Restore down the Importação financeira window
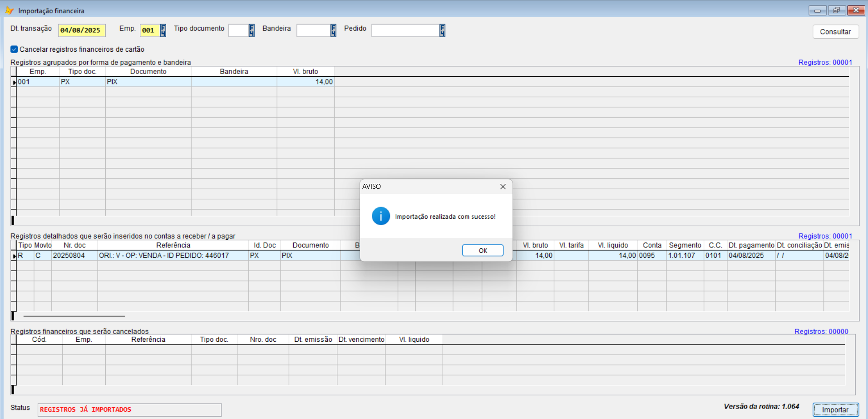Image resolution: width=868 pixels, height=419 pixels. (x=836, y=10)
